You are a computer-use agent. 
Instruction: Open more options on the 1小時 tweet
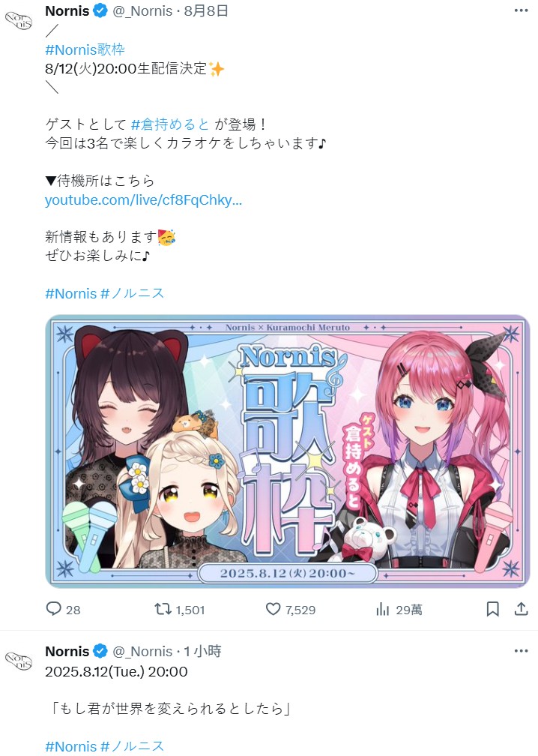pyautogui.click(x=522, y=651)
